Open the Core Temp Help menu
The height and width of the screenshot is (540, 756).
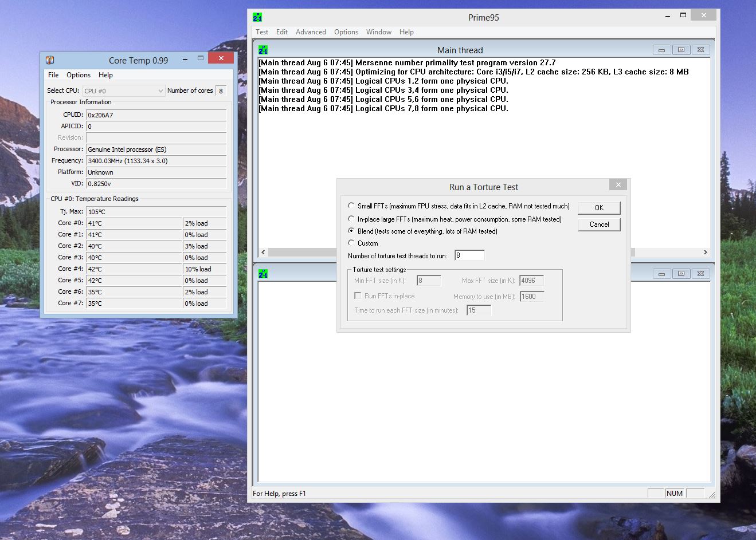105,75
